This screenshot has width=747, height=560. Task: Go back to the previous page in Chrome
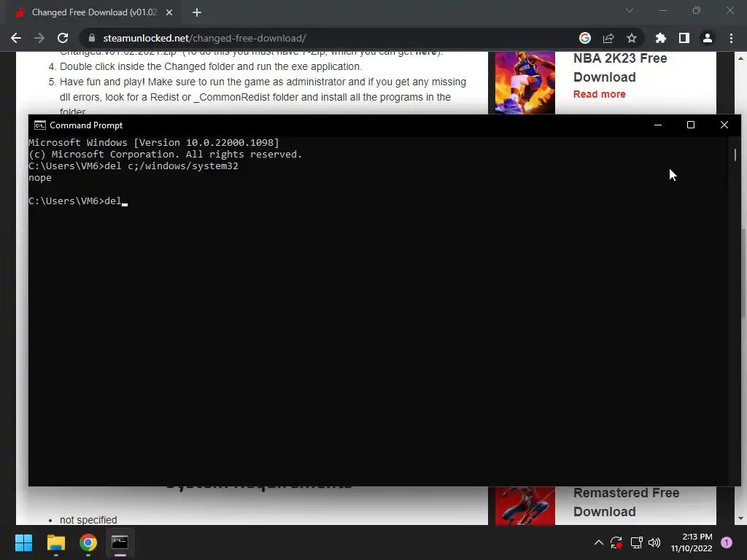[x=16, y=38]
